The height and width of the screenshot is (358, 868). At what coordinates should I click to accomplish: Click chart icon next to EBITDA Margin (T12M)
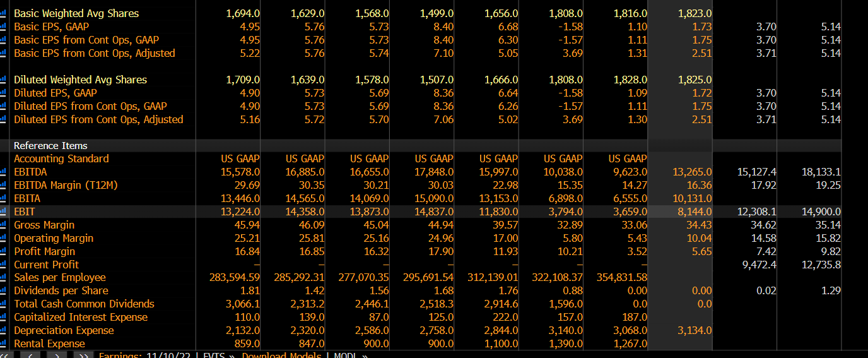coord(3,185)
